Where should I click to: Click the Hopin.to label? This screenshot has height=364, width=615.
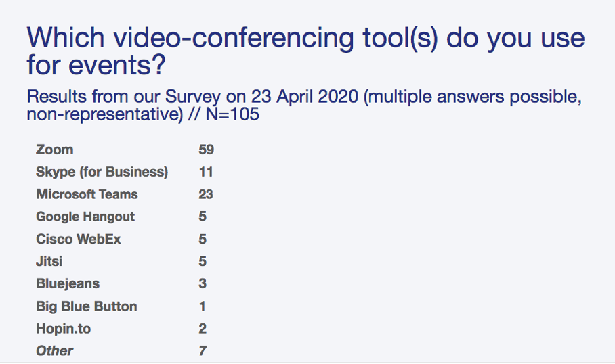tap(63, 329)
